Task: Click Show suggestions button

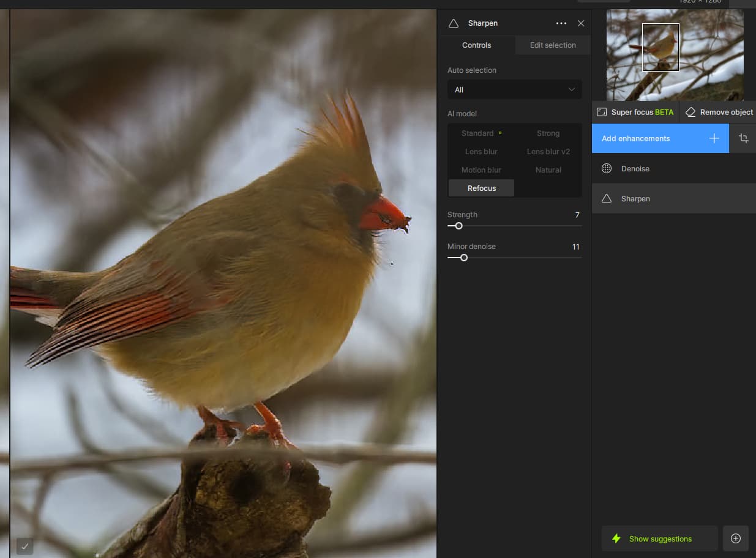Action: [659, 538]
